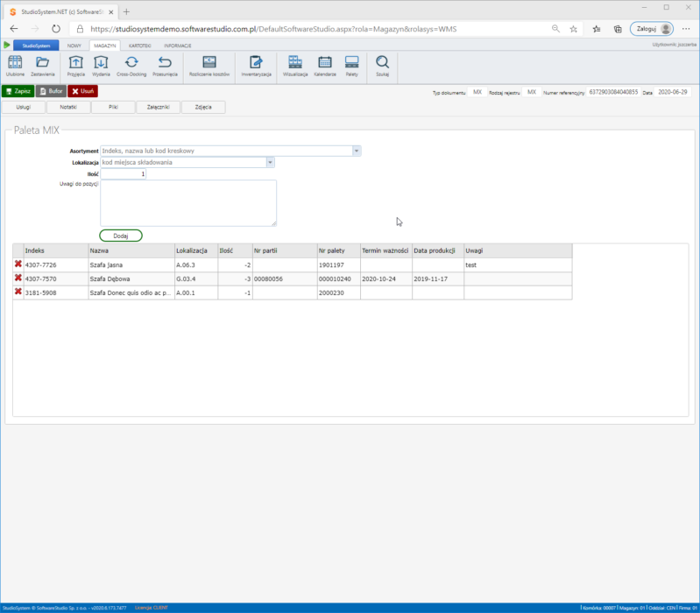Sort by Lokalizacja column header
700x613 pixels.
tap(196, 250)
